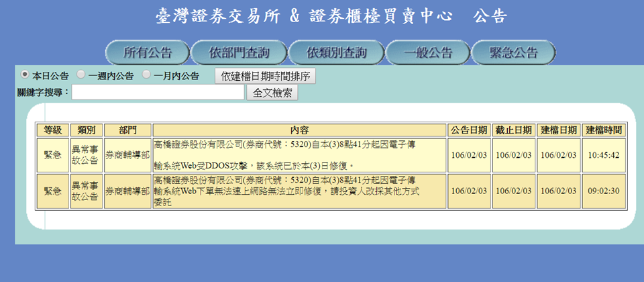Image resolution: width=644 pixels, height=282 pixels.
Task: Click 券商輔導部 in the 09:02:30 row
Action: click(x=127, y=191)
